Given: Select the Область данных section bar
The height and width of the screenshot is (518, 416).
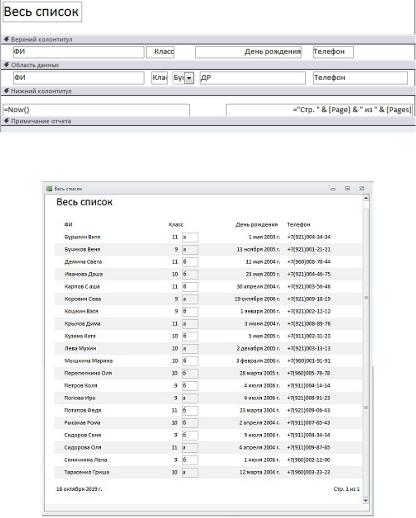Looking at the screenshot, I should [x=208, y=65].
